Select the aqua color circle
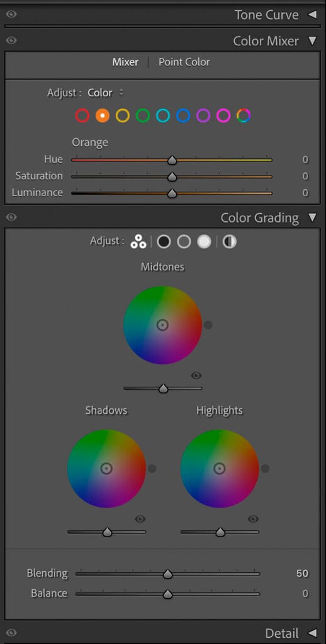Image resolution: width=326 pixels, height=644 pixels. (x=163, y=116)
